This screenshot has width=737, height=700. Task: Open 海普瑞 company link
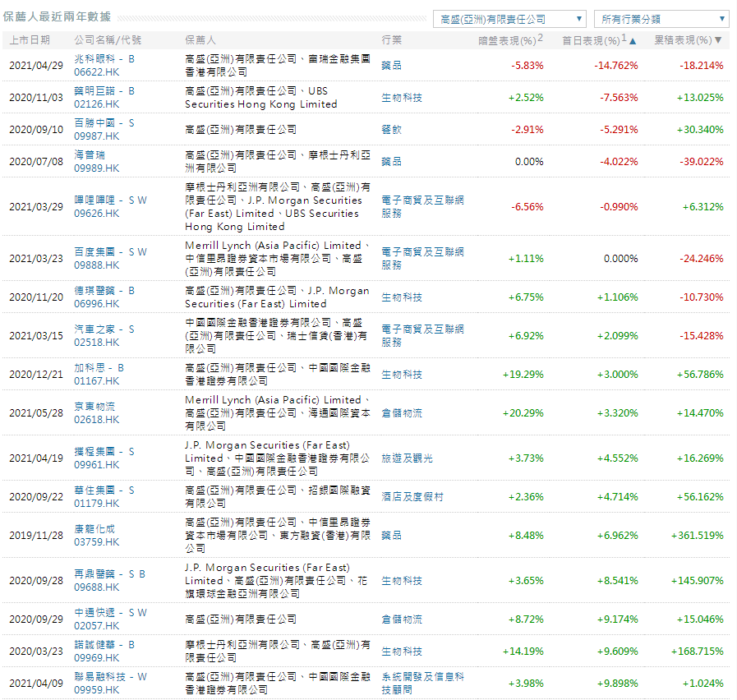(90, 154)
